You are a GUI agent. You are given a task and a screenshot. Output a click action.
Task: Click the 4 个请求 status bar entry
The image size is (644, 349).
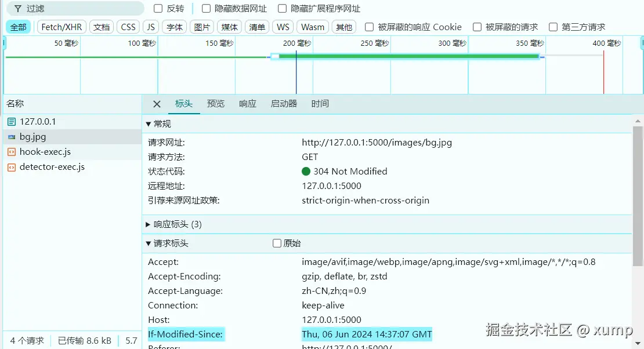27,341
